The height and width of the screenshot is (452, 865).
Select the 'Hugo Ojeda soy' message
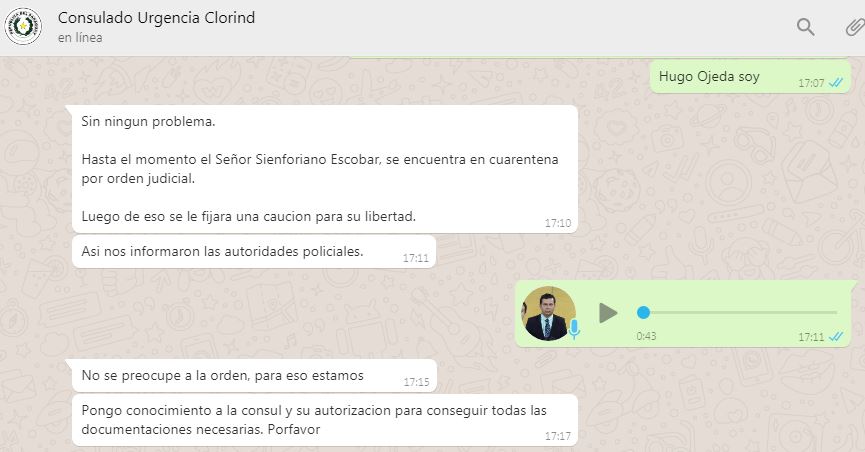pyautogui.click(x=750, y=76)
